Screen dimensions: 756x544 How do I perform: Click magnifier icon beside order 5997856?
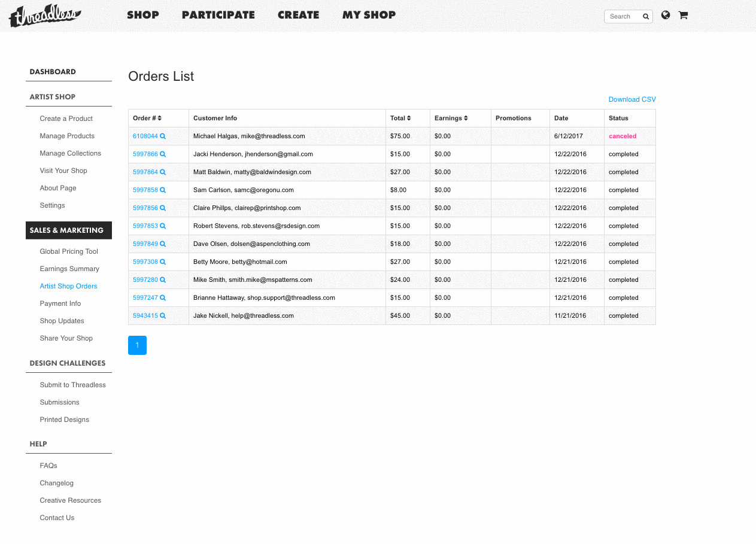163,208
